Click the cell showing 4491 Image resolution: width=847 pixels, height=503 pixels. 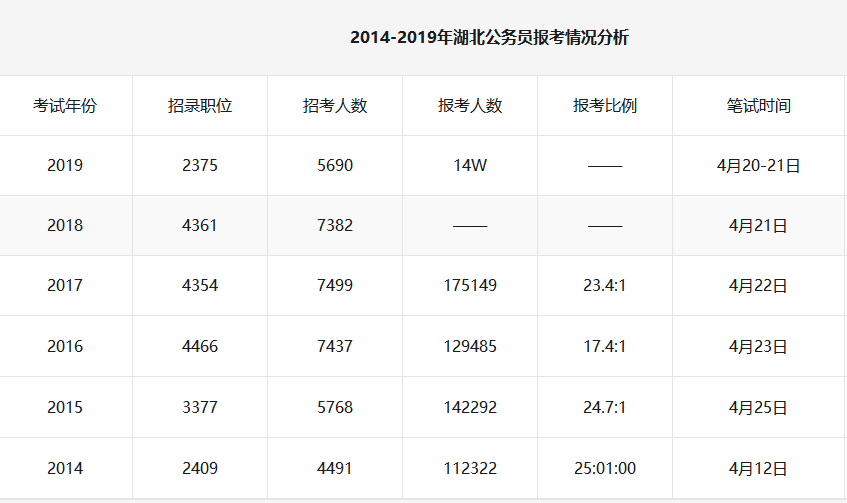point(335,468)
